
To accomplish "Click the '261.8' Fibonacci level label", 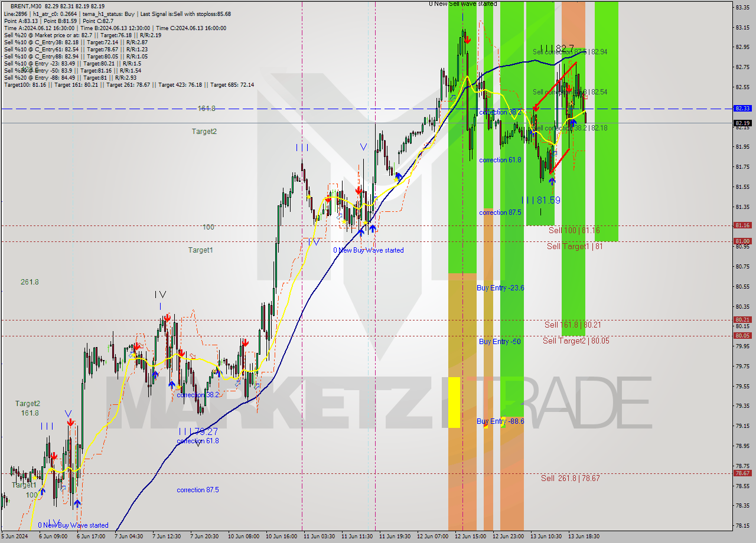I will [30, 282].
